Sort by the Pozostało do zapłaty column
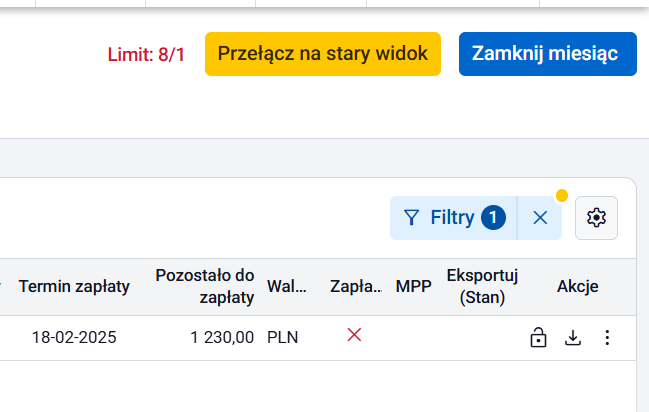This screenshot has width=649, height=412. click(x=205, y=287)
